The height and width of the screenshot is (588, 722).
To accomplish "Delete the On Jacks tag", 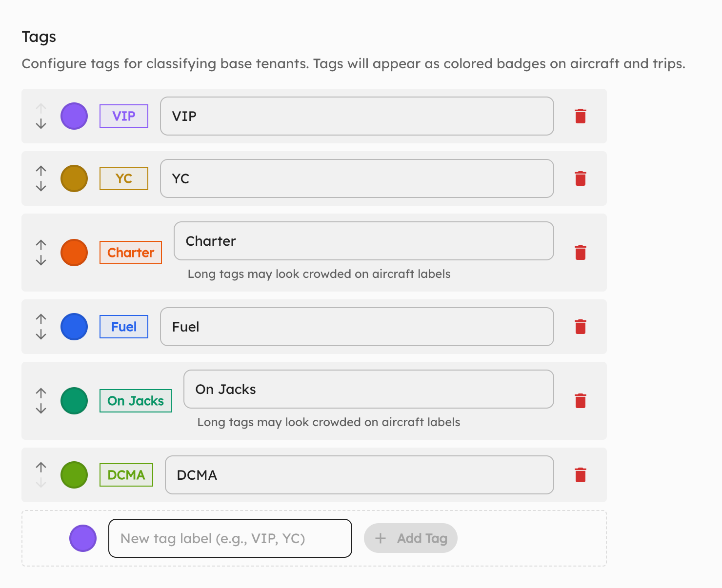I will click(x=580, y=401).
